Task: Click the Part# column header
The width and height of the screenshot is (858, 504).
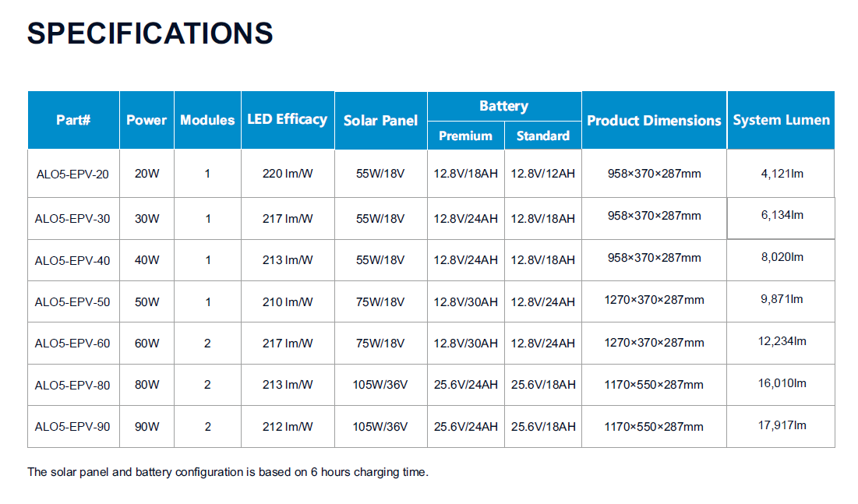Action: tap(73, 120)
